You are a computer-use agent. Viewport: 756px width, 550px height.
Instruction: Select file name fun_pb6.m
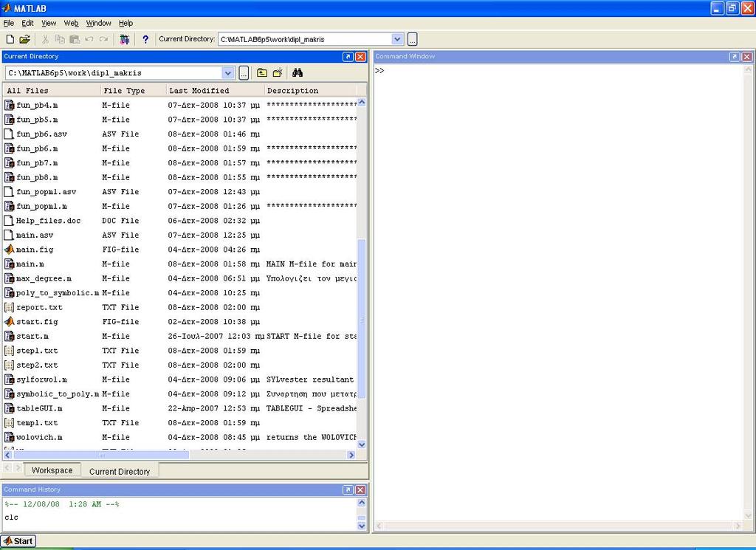click(x=37, y=148)
